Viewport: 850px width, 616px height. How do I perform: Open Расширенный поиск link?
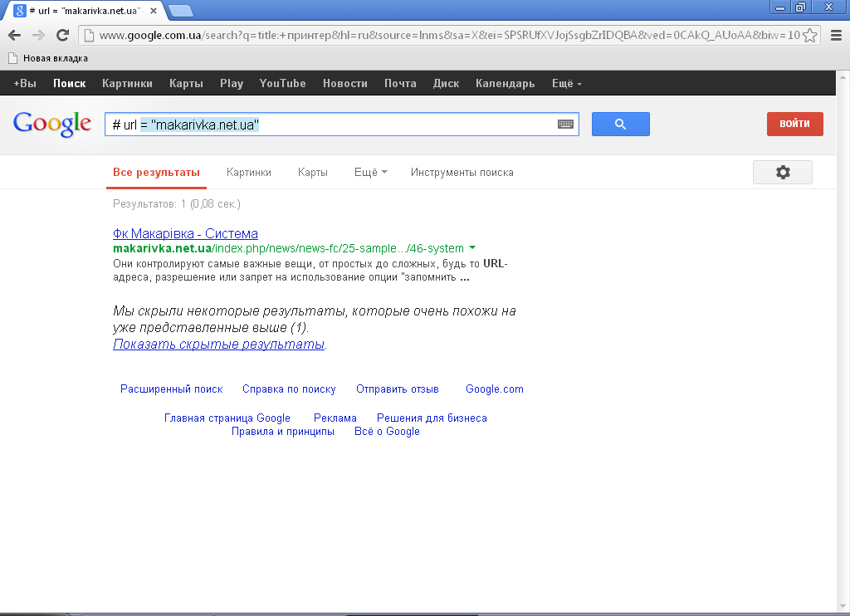point(171,389)
